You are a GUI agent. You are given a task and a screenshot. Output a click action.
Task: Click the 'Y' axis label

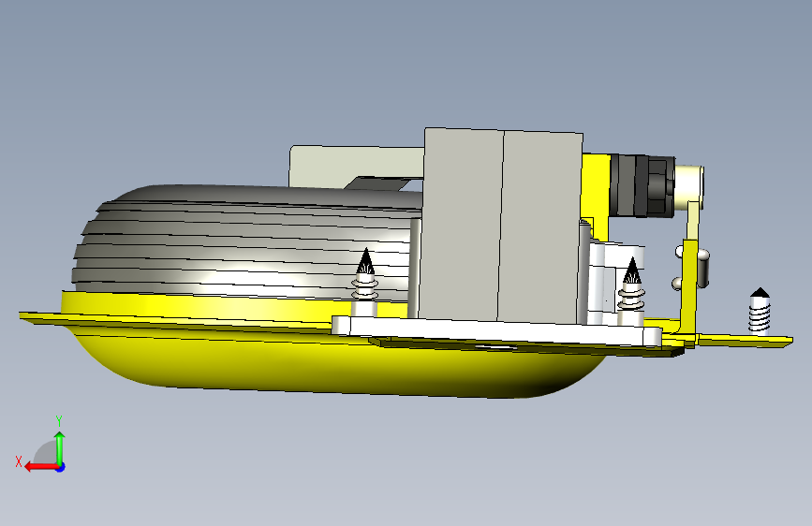pyautogui.click(x=59, y=421)
